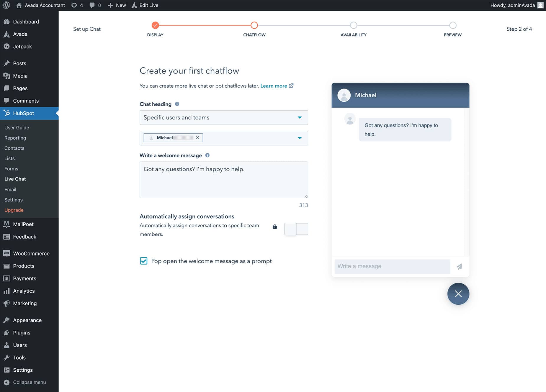Click the Edit Live Avada icon
Screen dimensions: 546x392
134,5
